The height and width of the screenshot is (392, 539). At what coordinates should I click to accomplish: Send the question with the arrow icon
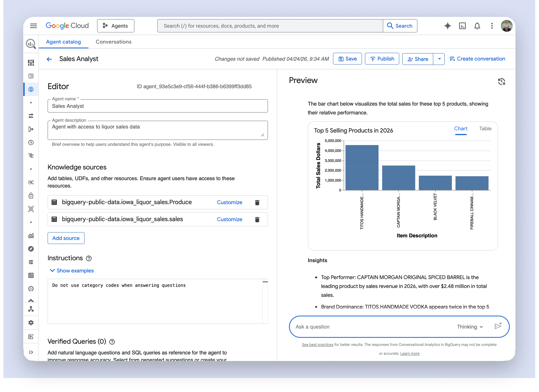(x=498, y=326)
